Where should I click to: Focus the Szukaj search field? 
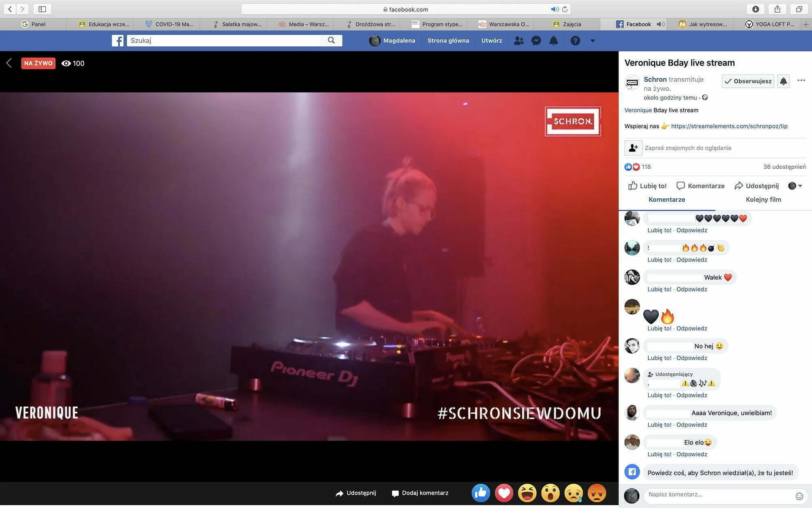[224, 41]
